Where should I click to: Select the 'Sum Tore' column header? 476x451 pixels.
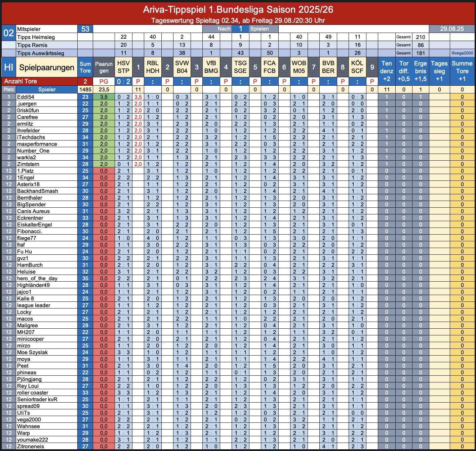coord(85,67)
